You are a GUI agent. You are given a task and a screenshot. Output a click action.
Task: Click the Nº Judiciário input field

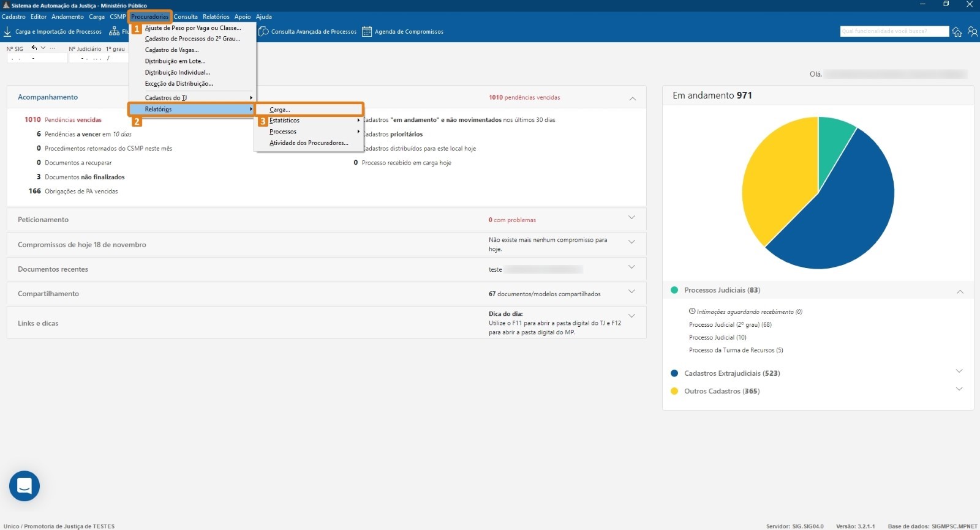[x=99, y=58]
